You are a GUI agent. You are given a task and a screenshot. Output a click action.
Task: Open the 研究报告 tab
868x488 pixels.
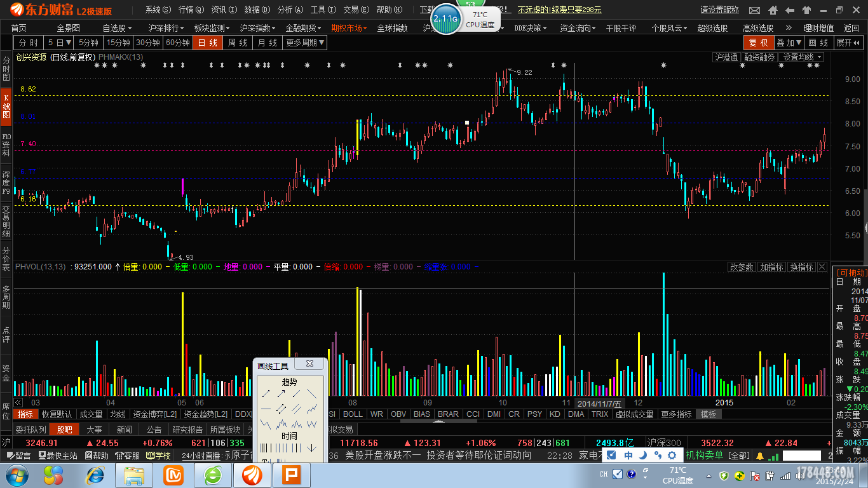[188, 430]
